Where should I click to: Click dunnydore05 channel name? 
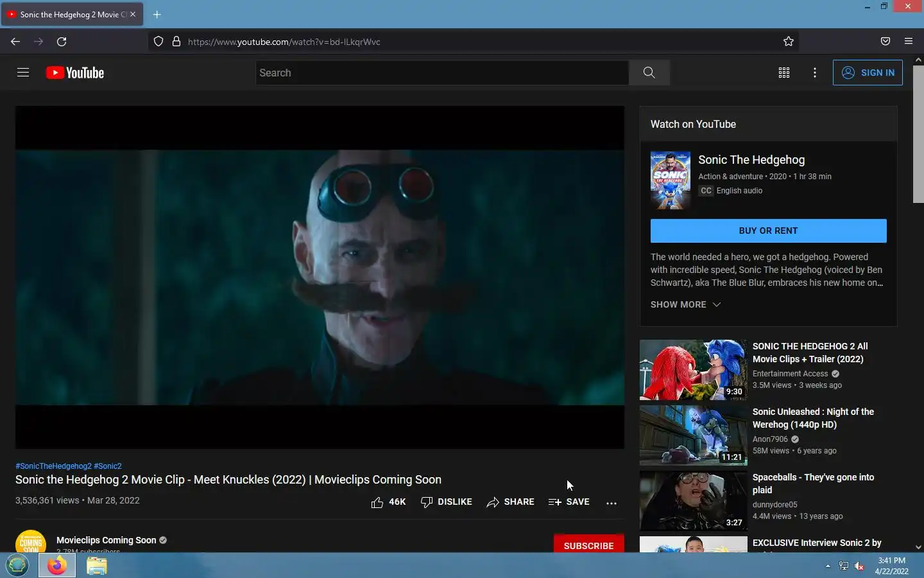coord(775,505)
